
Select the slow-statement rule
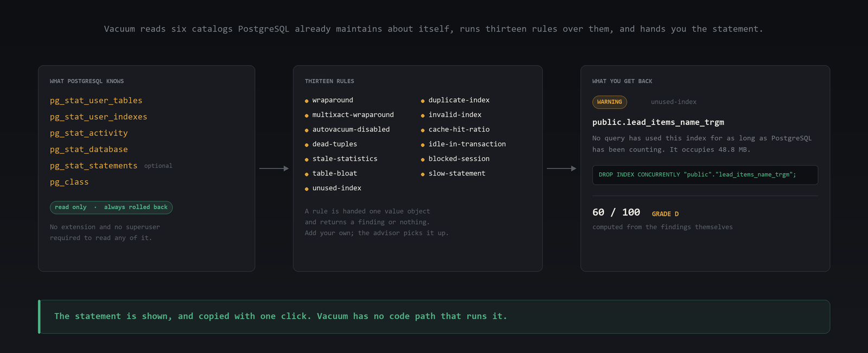tap(457, 173)
